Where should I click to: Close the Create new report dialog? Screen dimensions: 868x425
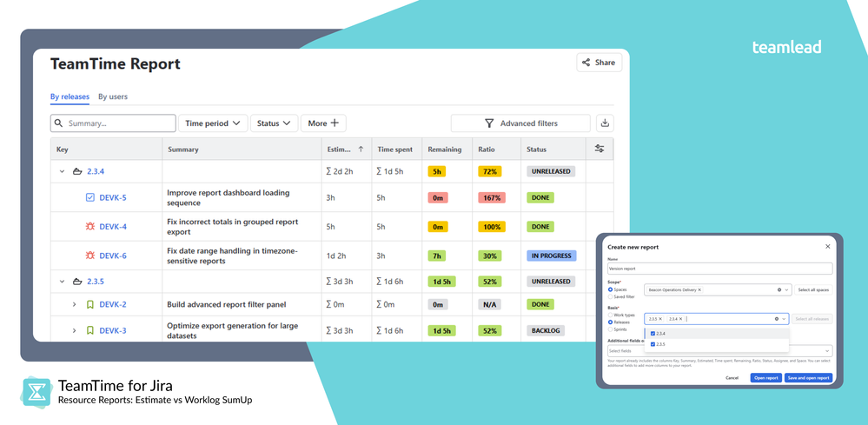pyautogui.click(x=827, y=246)
